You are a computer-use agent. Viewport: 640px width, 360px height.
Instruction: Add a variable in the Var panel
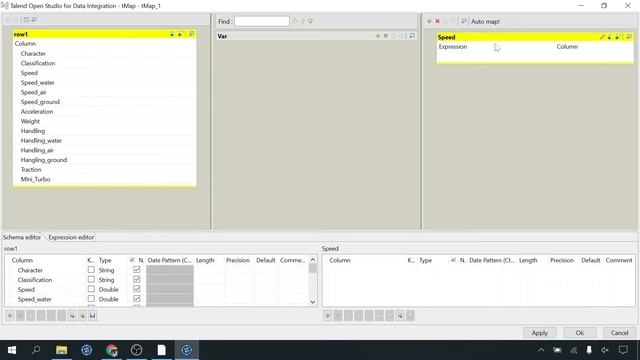[378, 36]
